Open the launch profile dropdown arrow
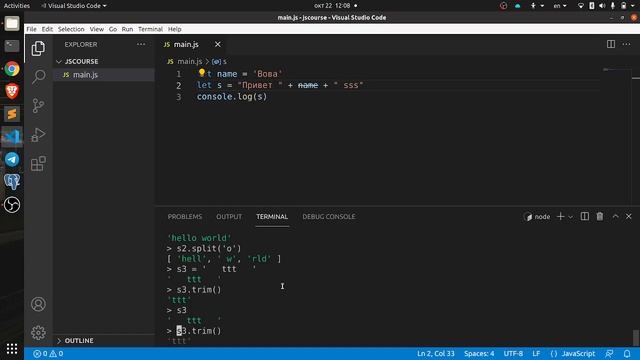640x360 pixels. [571, 217]
